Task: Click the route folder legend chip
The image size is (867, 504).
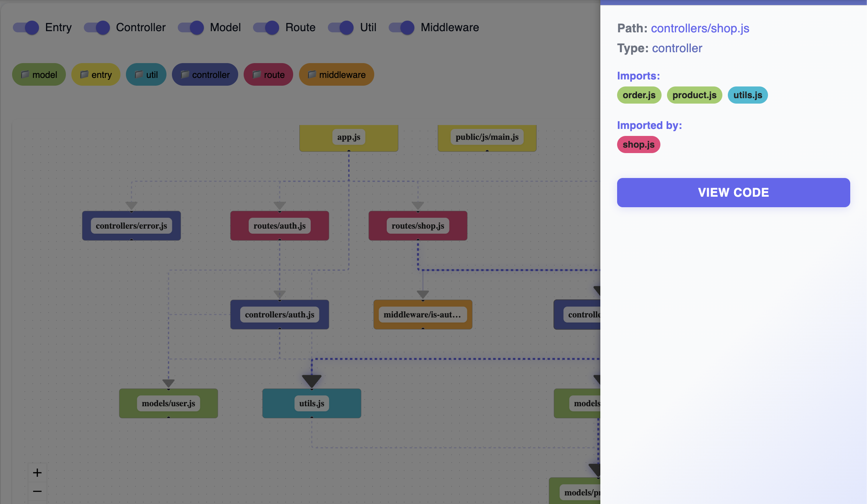Action: (x=268, y=74)
